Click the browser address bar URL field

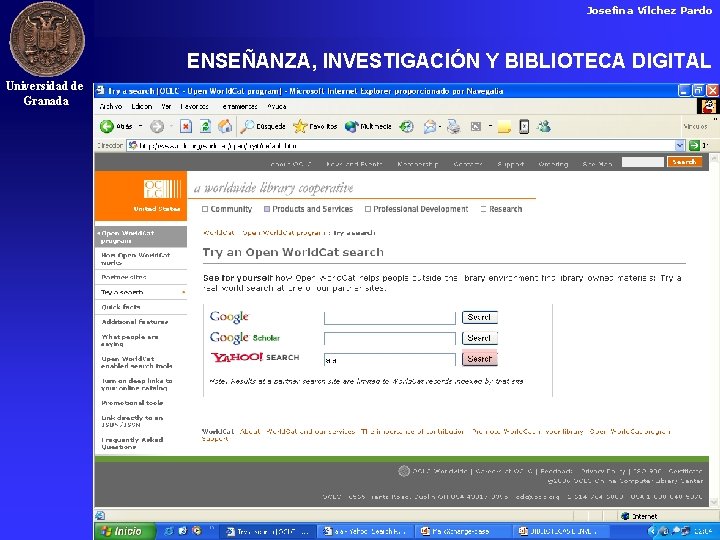tap(400, 146)
